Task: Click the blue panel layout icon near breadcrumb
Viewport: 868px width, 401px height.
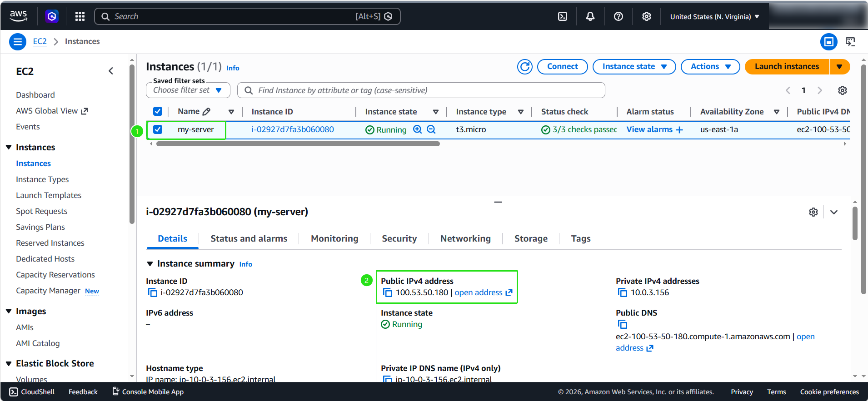Action: click(829, 42)
